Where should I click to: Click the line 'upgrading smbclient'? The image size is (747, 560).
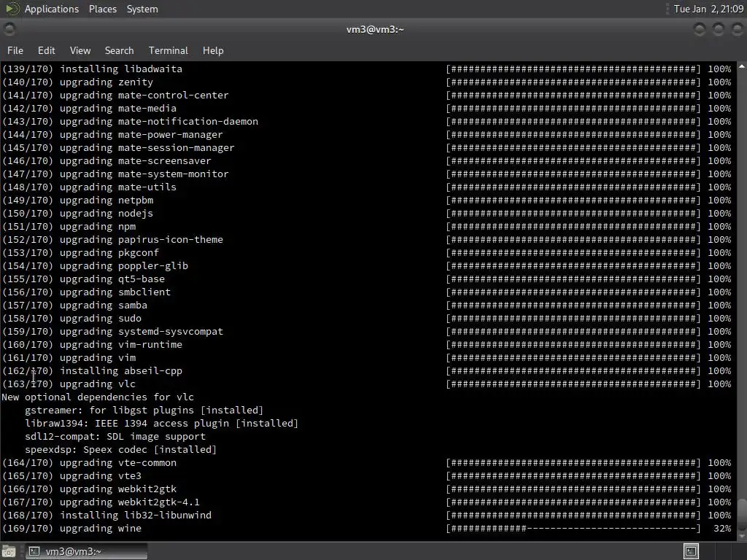[86, 292]
